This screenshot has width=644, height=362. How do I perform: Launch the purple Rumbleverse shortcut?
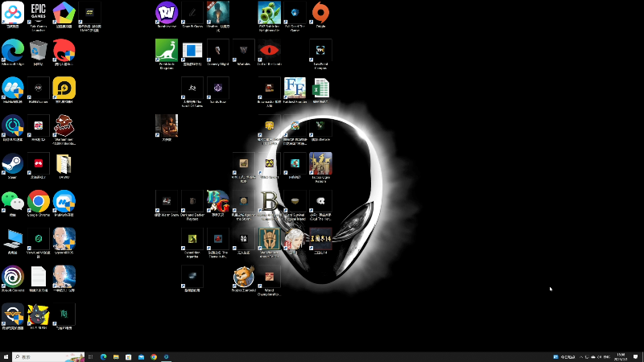[x=167, y=13]
